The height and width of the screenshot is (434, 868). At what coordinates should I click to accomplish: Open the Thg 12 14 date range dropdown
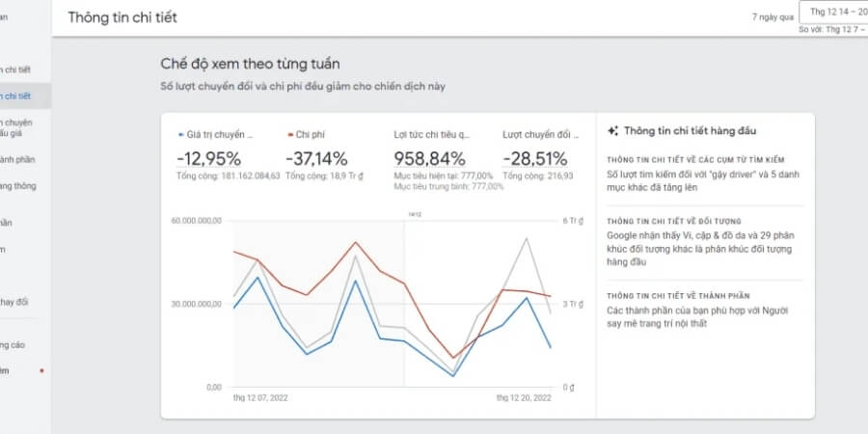coord(833,12)
